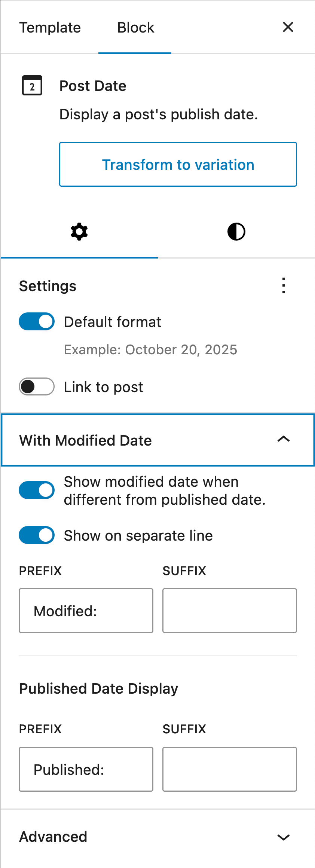This screenshot has height=868, width=315.
Task: Click the collapse chevron on With Modified Date
Action: point(284,440)
